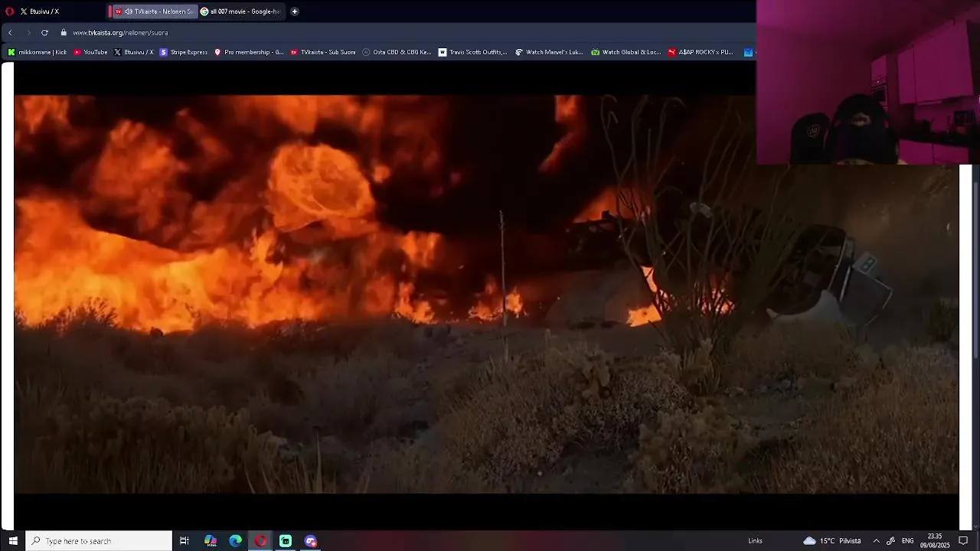Viewport: 980px width, 551px height.
Task: Switch input language ENG
Action: (x=908, y=541)
